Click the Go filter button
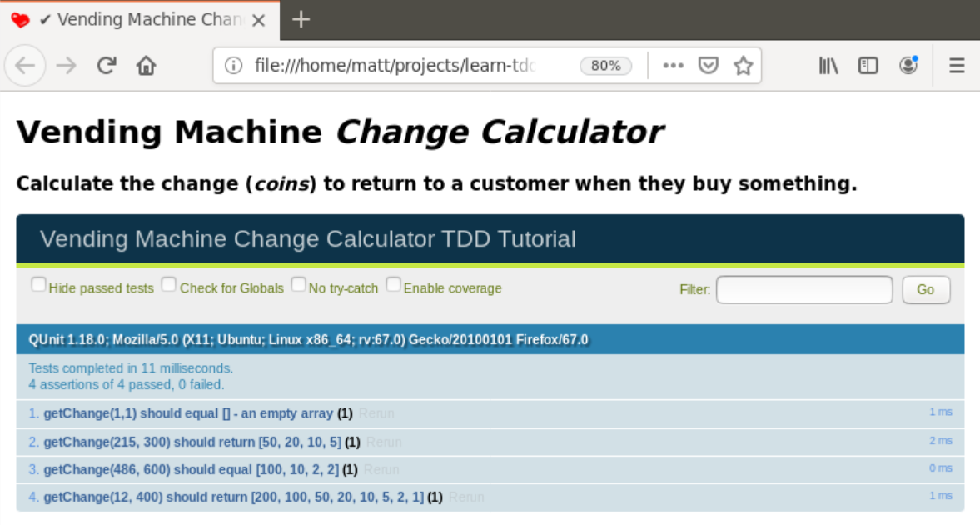980x525 pixels. click(x=926, y=290)
